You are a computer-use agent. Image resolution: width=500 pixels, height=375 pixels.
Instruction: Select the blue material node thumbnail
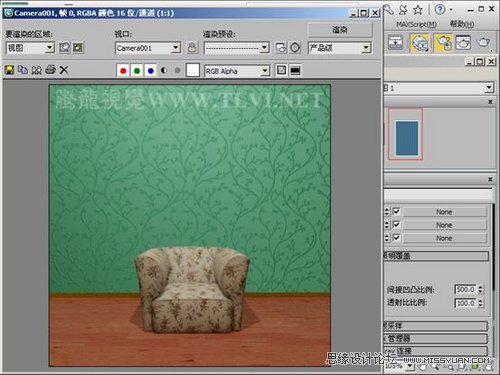coord(407,138)
